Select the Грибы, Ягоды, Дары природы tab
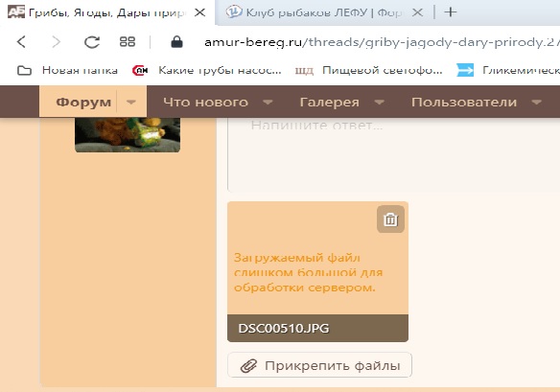Screen dimensions: 560x392 click(107, 12)
